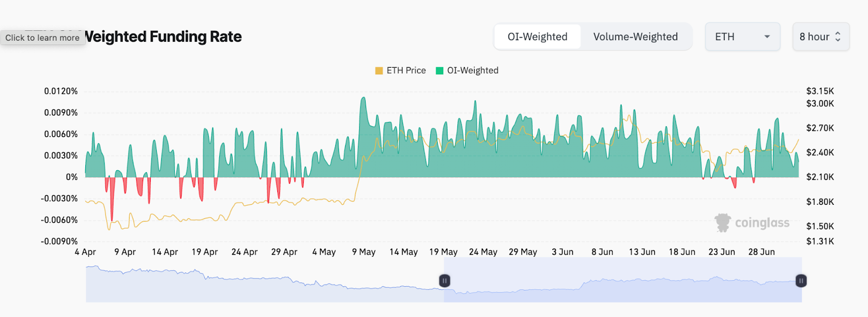Click the coinglass watermark text

point(762,223)
